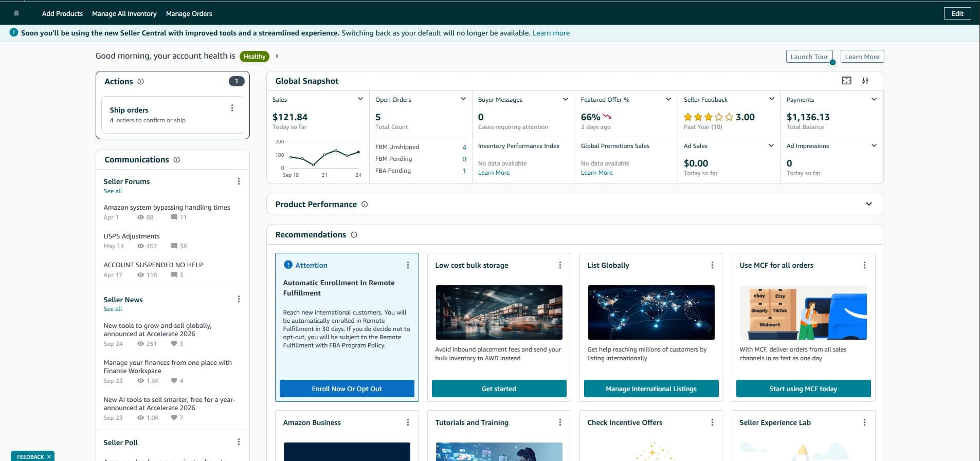Screen dimensions: 980x461
Task: Expand the Featured Offer % dropdown
Action: tap(668, 99)
